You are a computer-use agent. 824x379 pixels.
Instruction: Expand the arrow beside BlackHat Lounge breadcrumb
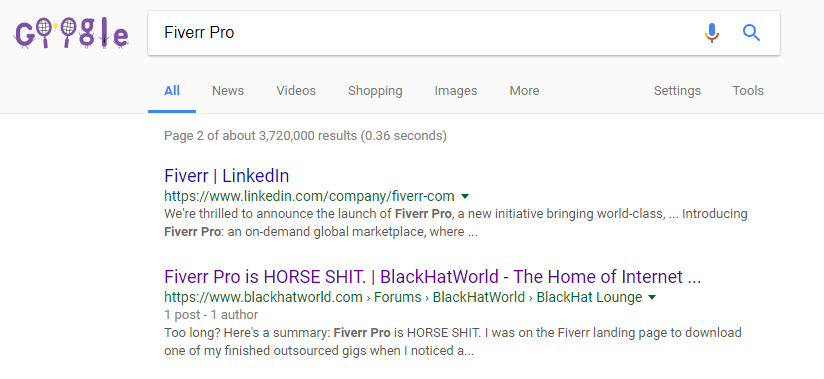tap(652, 298)
